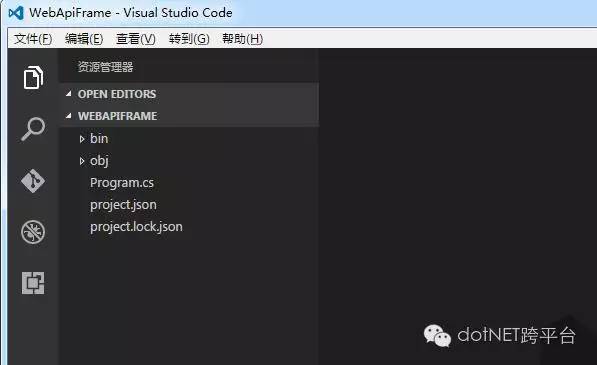Expand the bin folder arrow
This screenshot has width=597, height=365.
(82, 139)
